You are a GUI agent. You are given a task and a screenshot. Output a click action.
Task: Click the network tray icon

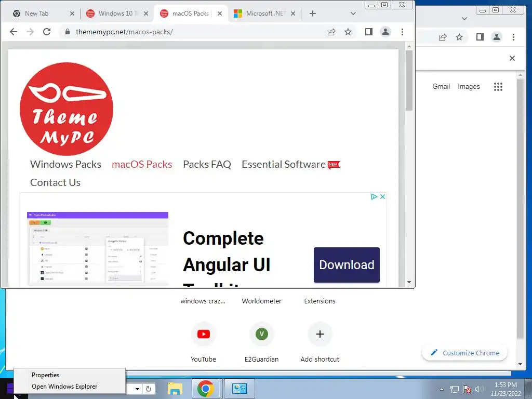click(454, 389)
